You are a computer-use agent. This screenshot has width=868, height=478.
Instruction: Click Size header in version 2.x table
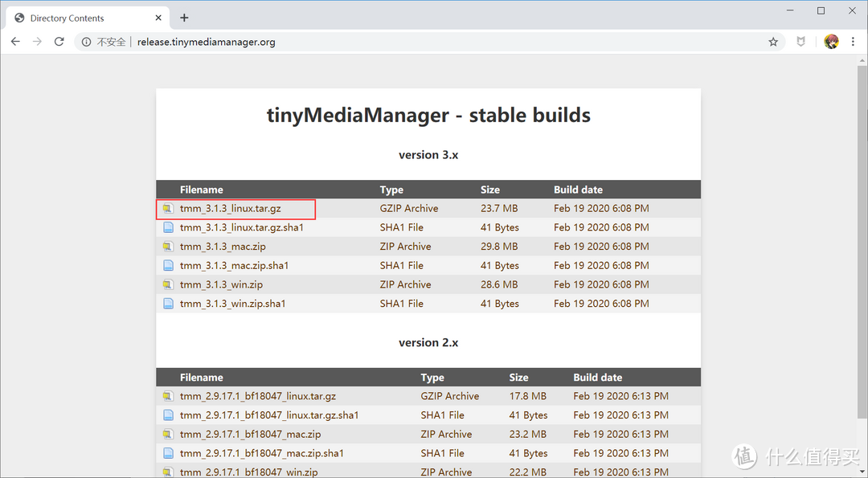pos(518,378)
